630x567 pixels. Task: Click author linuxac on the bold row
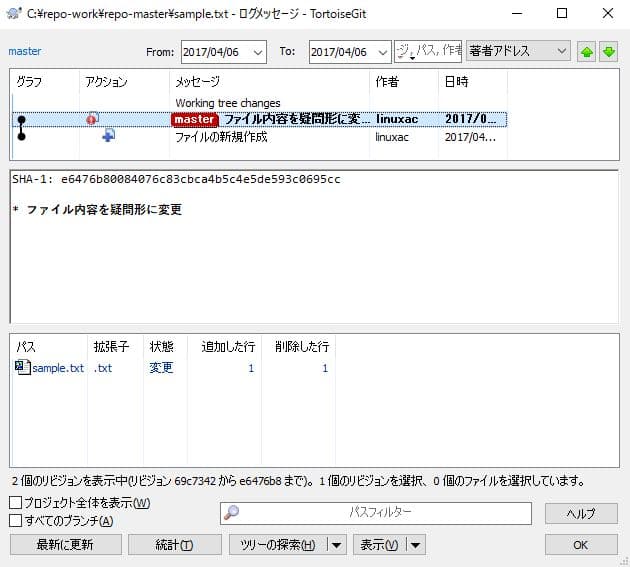click(x=397, y=119)
